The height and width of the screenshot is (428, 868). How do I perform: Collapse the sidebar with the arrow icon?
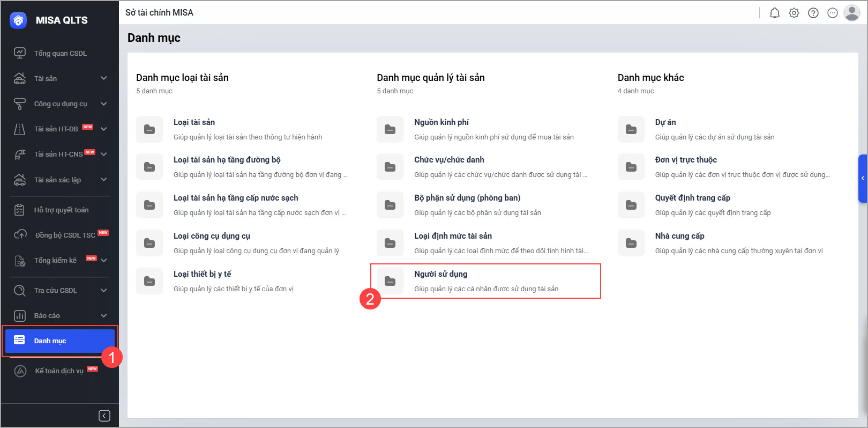point(104,416)
